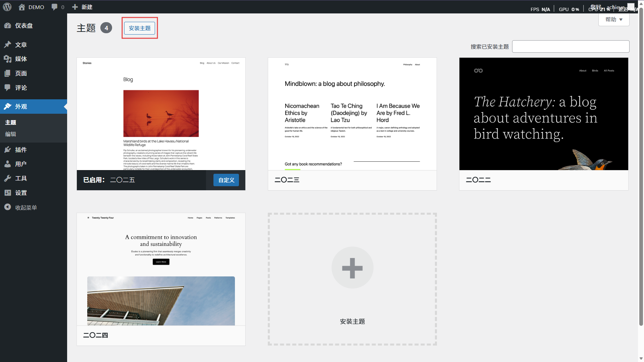Open the 仪表盘 dashboard icon
Image resolution: width=644 pixels, height=362 pixels.
point(8,26)
